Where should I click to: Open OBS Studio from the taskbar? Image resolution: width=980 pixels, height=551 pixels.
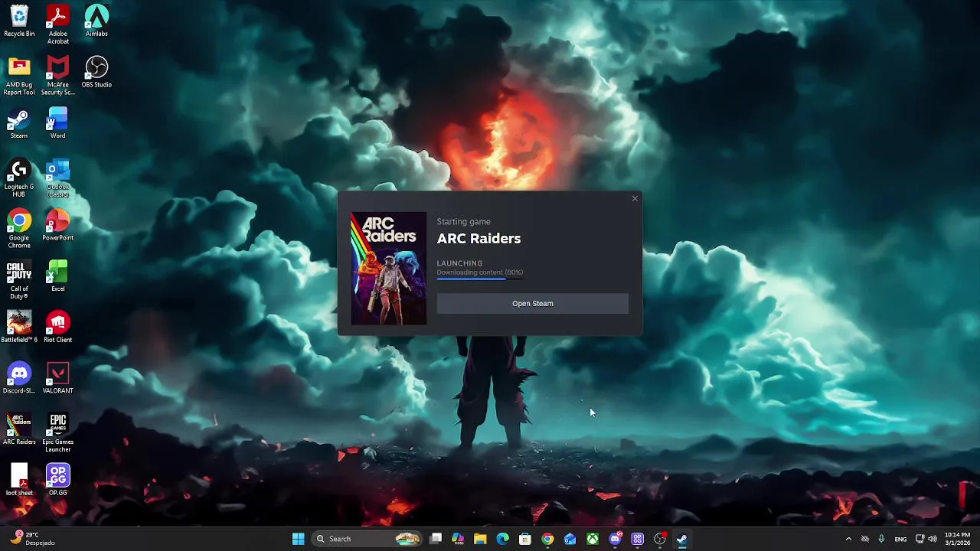click(x=660, y=539)
